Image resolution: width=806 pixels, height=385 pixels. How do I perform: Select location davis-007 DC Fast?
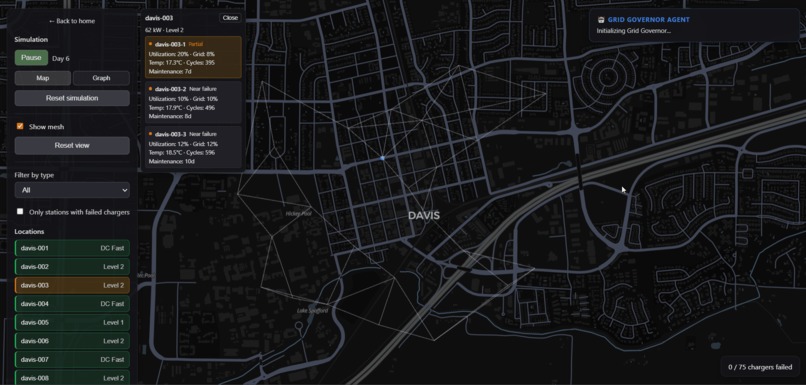tap(72, 359)
